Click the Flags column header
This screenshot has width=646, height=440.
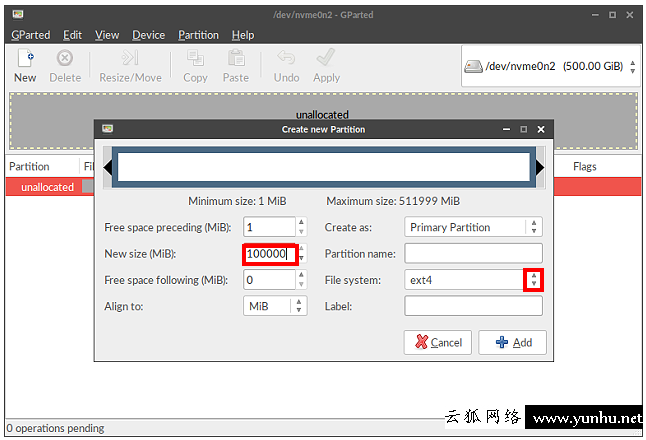585,166
